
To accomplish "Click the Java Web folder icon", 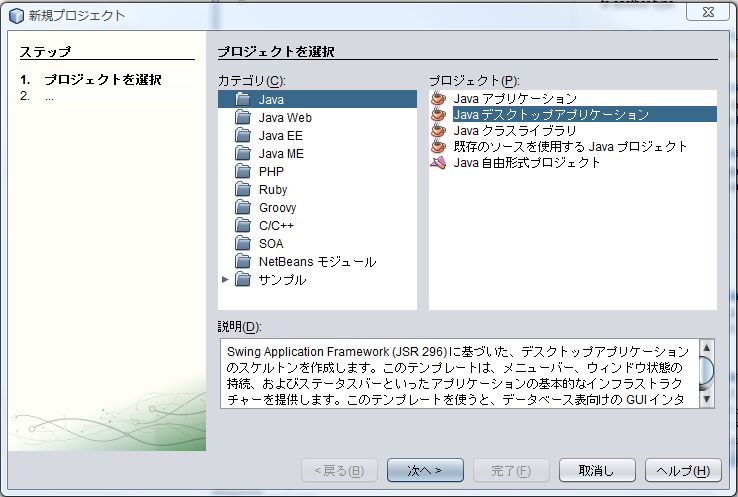I will click(243, 118).
